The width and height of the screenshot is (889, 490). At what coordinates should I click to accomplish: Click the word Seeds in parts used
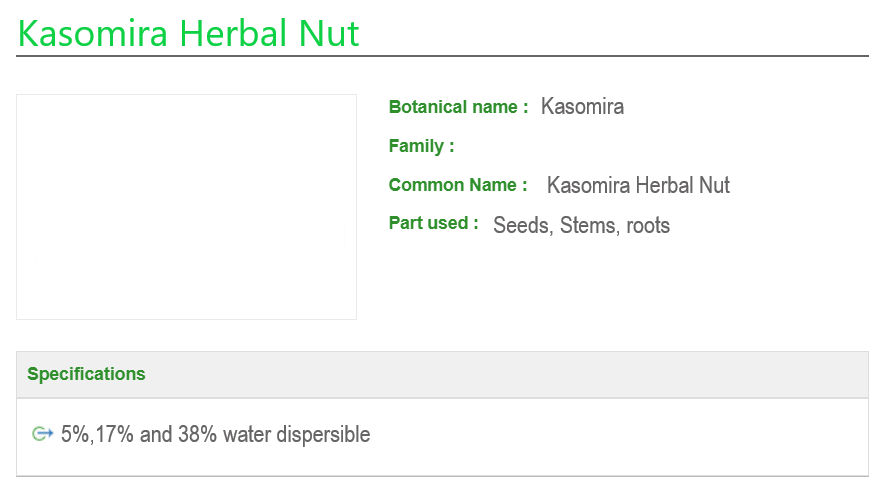coord(521,225)
